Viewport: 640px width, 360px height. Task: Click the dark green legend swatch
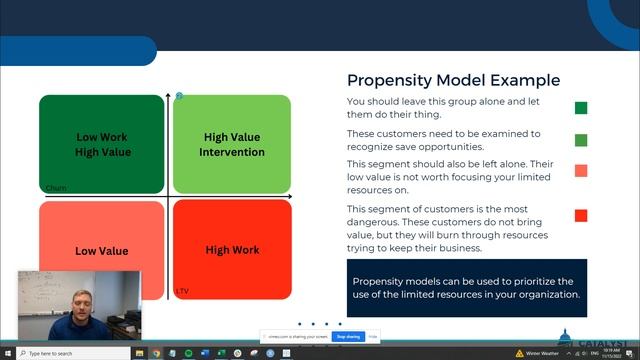coord(581,108)
